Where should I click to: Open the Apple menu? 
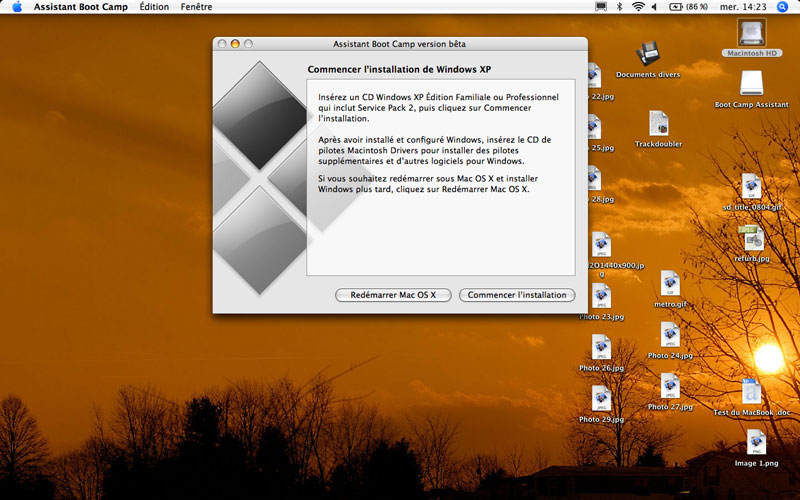click(x=17, y=7)
